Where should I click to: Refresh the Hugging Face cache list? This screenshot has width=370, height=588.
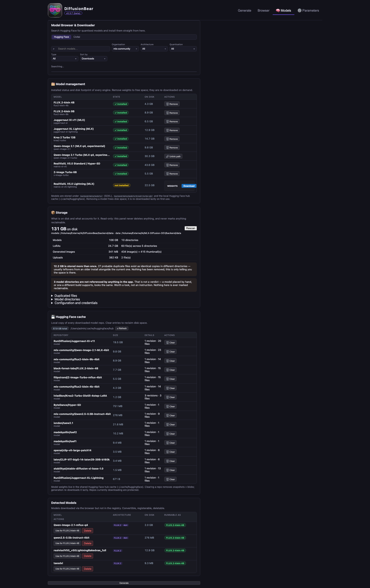pyautogui.click(x=122, y=328)
